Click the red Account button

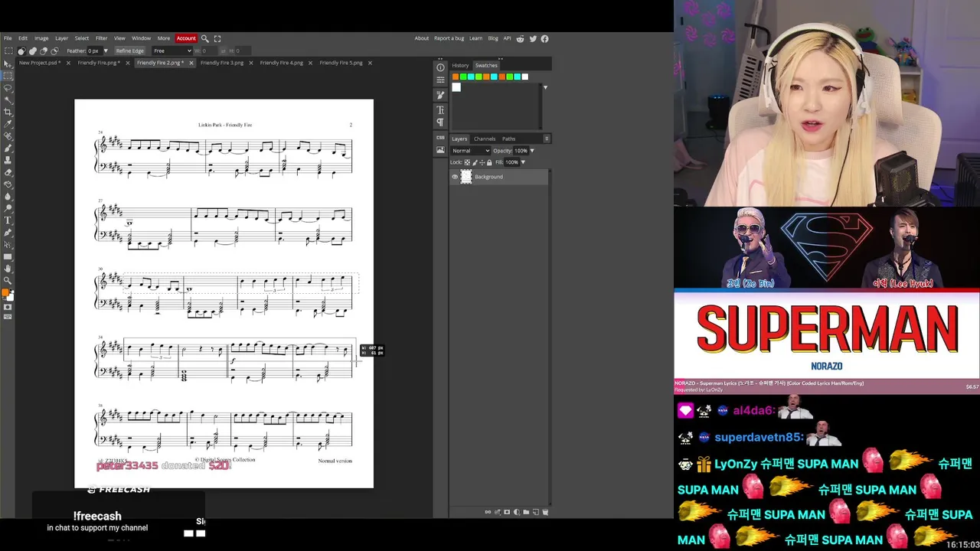pos(186,38)
